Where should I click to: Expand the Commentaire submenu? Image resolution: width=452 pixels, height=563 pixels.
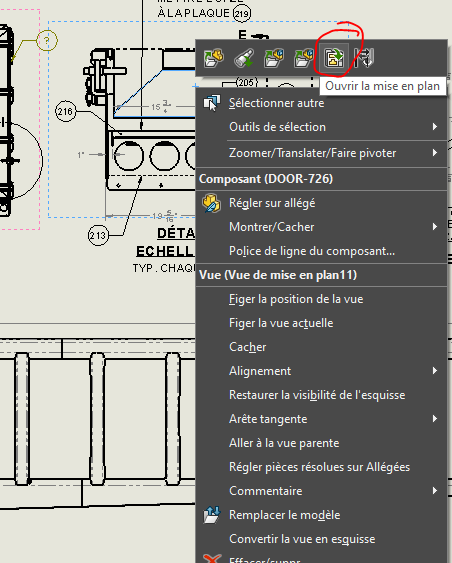click(435, 491)
